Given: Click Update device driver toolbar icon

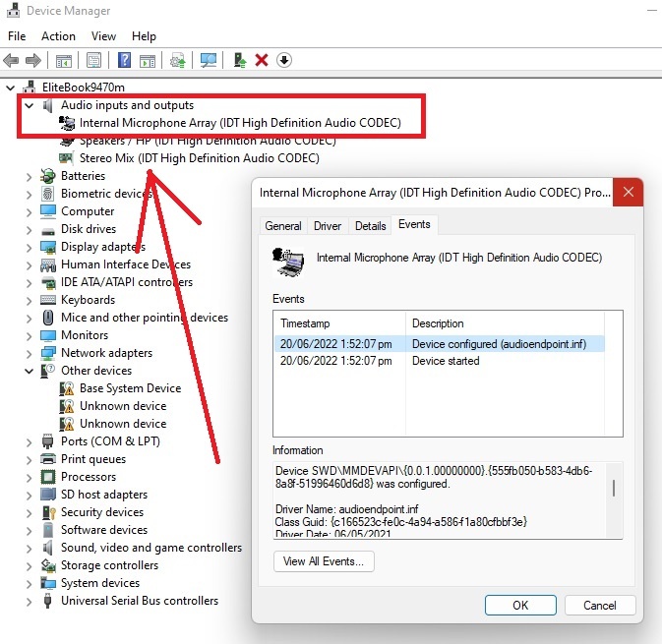Looking at the screenshot, I should tap(178, 60).
